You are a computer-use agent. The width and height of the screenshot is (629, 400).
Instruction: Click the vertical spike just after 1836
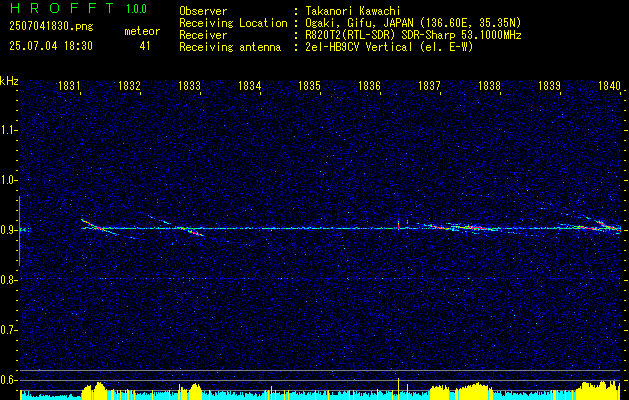coord(398,225)
